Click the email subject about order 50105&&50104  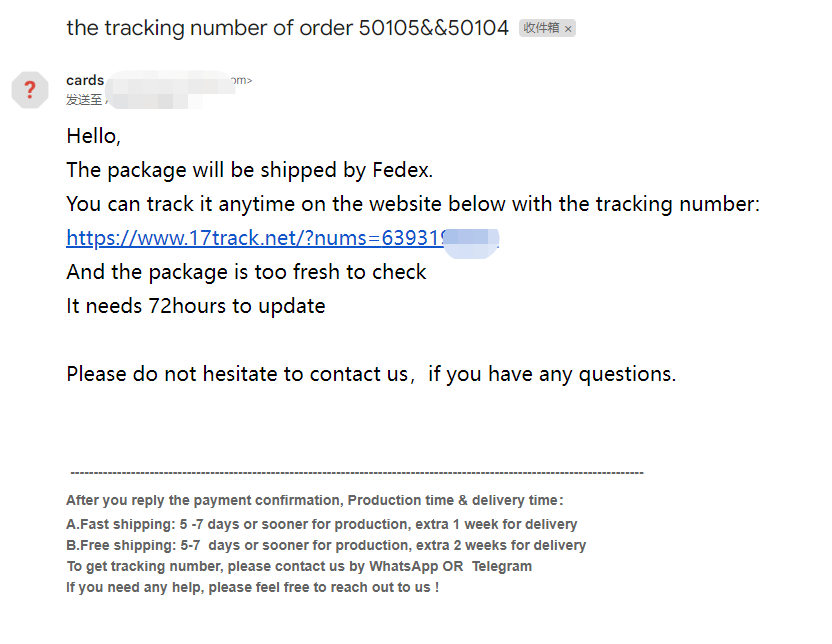pyautogui.click(x=287, y=28)
